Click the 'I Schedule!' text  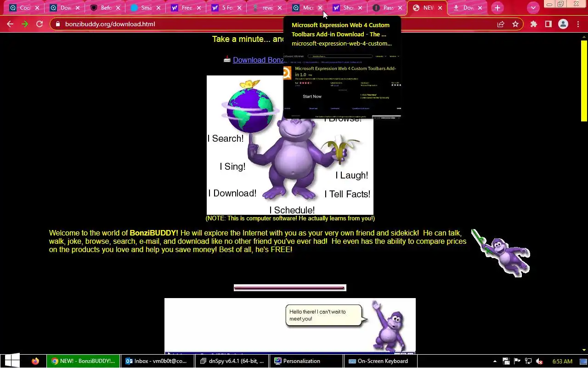pyautogui.click(x=292, y=210)
